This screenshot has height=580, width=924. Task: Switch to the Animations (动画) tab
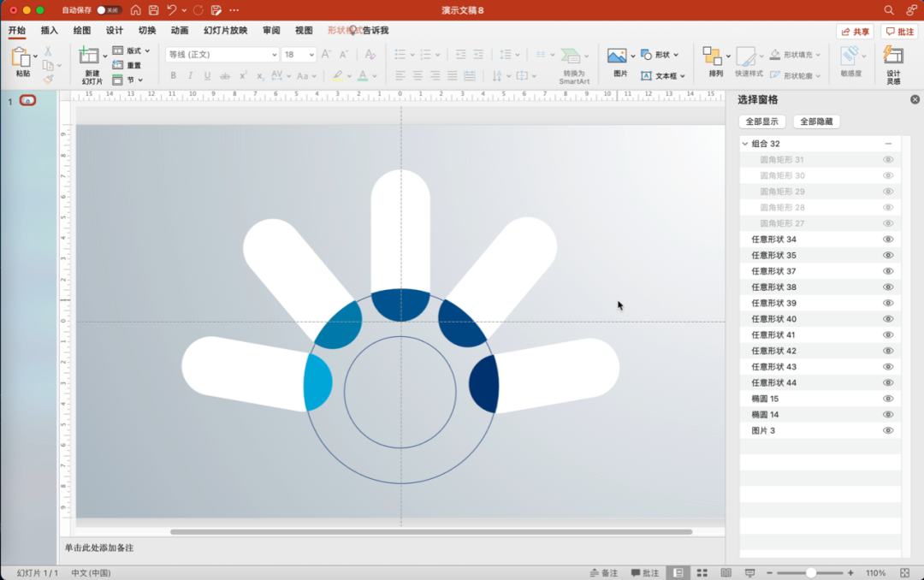click(180, 31)
